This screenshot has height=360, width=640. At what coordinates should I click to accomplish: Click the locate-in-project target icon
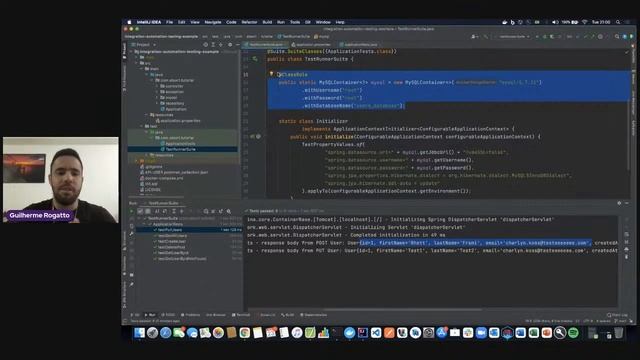pos(205,44)
